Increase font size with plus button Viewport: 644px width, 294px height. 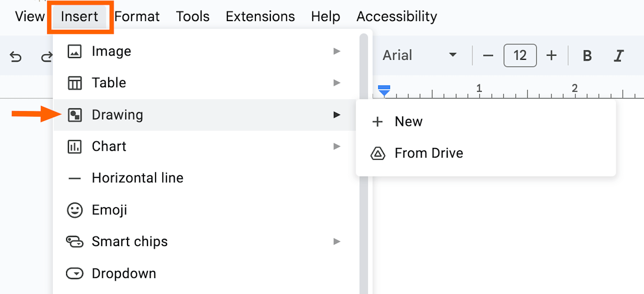(551, 56)
